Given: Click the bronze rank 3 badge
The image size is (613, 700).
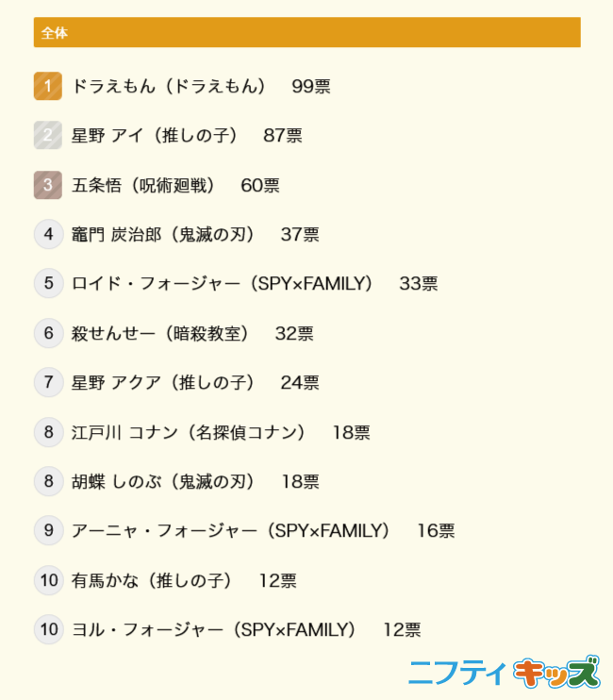Looking at the screenshot, I should [48, 185].
